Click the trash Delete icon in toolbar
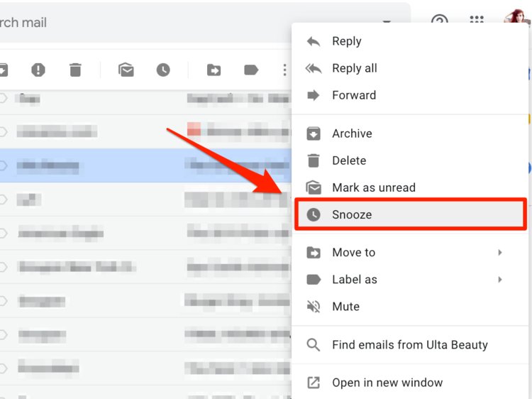532x399 pixels. point(75,70)
